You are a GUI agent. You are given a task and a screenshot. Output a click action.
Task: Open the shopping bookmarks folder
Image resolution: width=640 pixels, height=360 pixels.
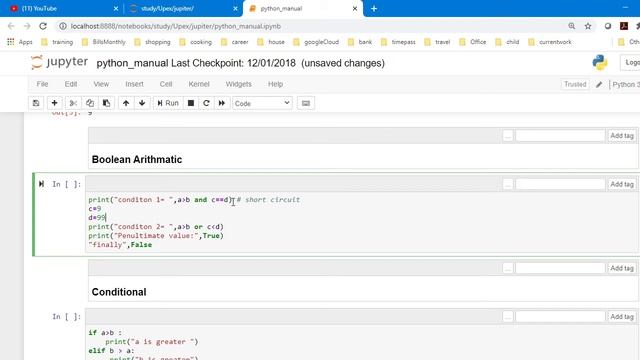152,42
